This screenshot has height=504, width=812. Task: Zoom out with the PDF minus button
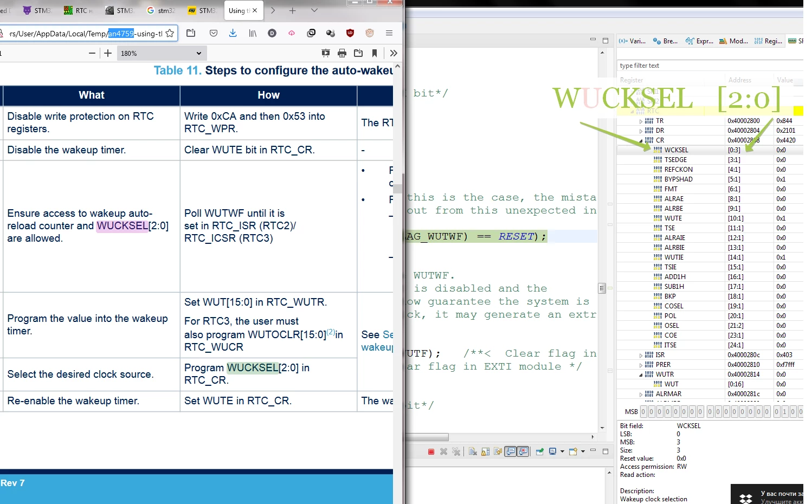92,53
